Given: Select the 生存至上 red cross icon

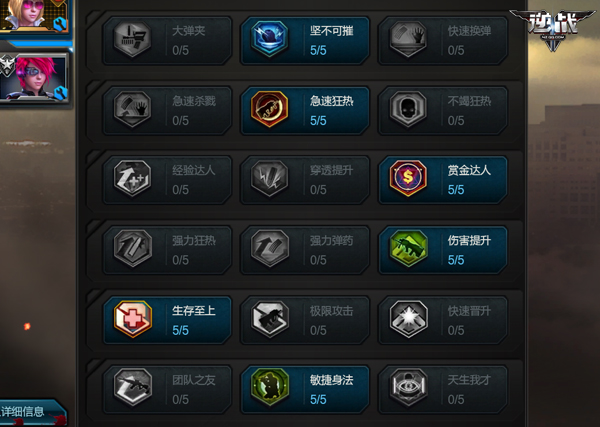Looking at the screenshot, I should pos(132,318).
